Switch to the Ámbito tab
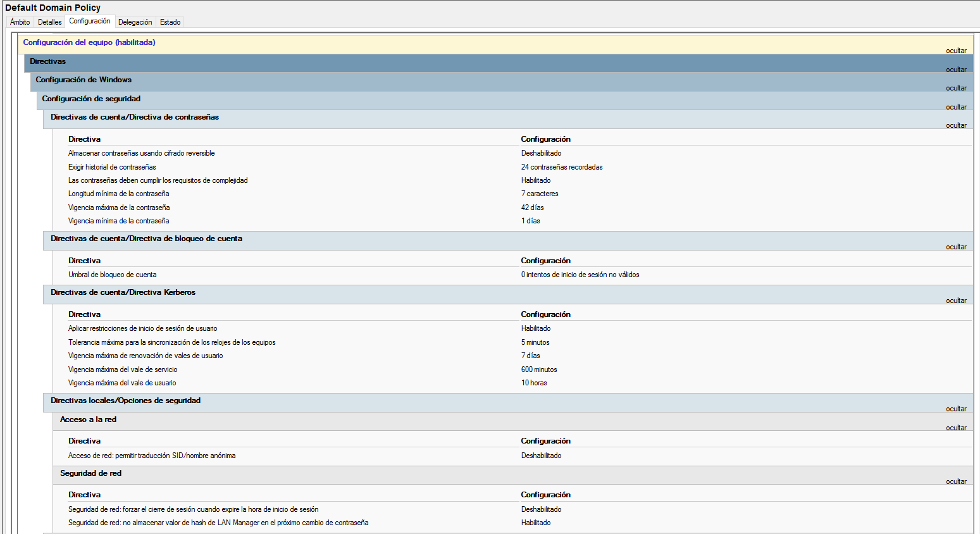Screen dimensions: 980x534 [19, 22]
